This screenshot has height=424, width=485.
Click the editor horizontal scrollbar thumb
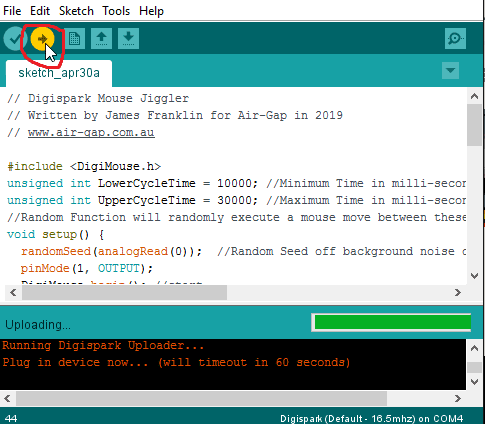(124, 293)
